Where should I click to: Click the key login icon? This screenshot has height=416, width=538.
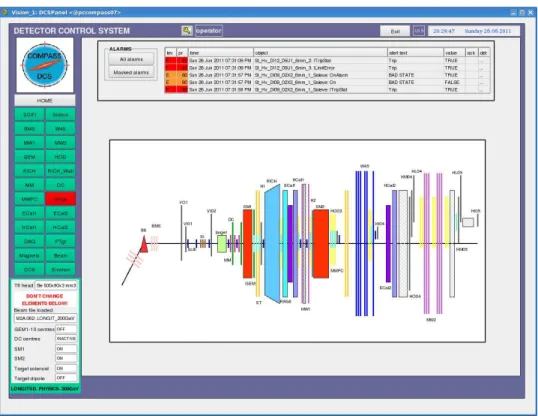pos(187,31)
